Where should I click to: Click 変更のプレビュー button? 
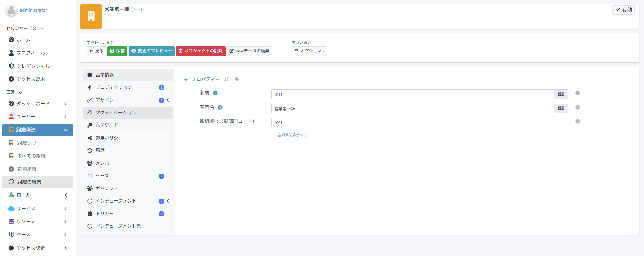(x=151, y=51)
